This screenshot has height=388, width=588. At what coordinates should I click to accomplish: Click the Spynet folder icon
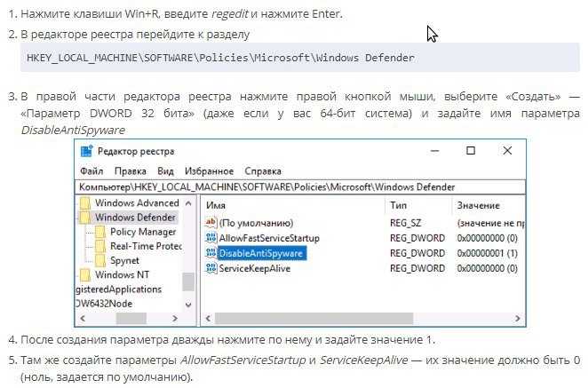click(x=100, y=260)
